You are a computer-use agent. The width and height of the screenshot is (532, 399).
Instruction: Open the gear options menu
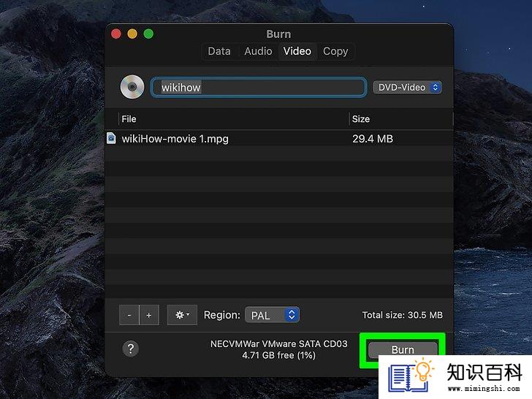[182, 315]
